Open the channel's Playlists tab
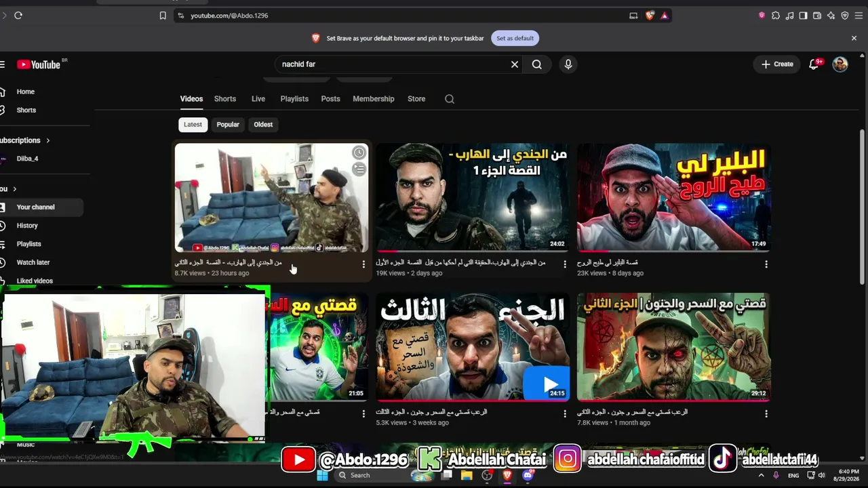This screenshot has height=488, width=868. pos(294,99)
